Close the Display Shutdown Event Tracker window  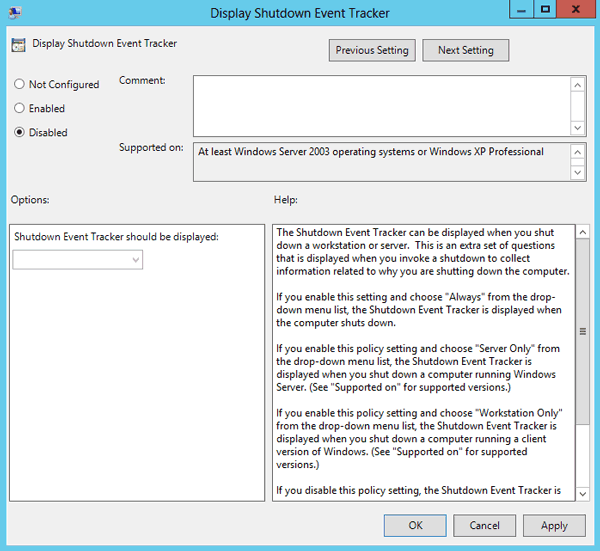coord(576,9)
